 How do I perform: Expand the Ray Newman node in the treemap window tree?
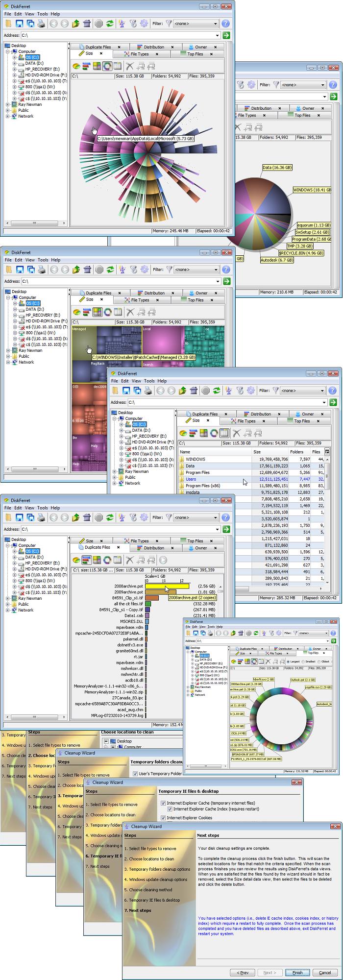coord(8,350)
